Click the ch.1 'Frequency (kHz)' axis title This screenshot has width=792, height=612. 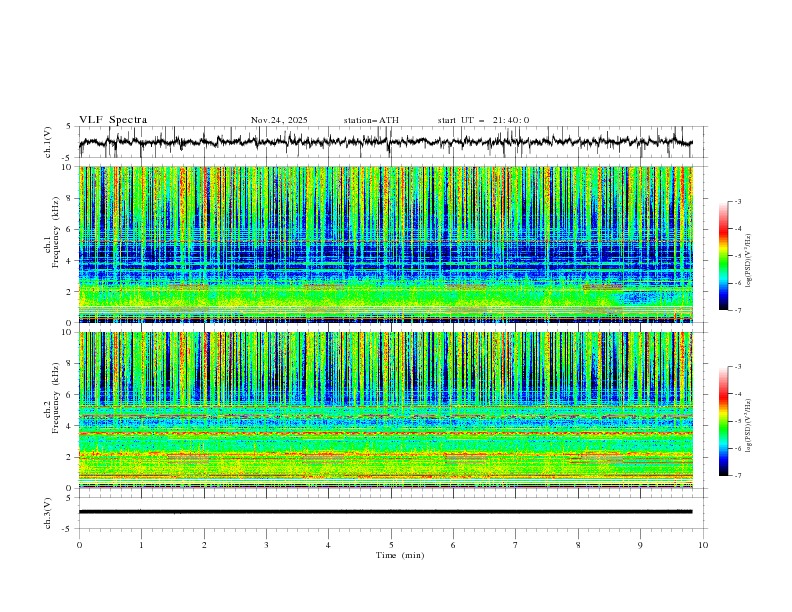point(55,232)
